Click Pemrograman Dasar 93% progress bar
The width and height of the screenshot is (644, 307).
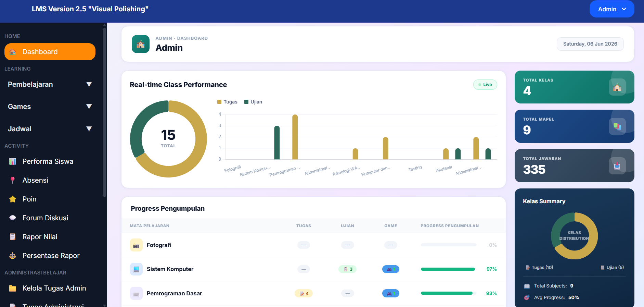click(449, 293)
